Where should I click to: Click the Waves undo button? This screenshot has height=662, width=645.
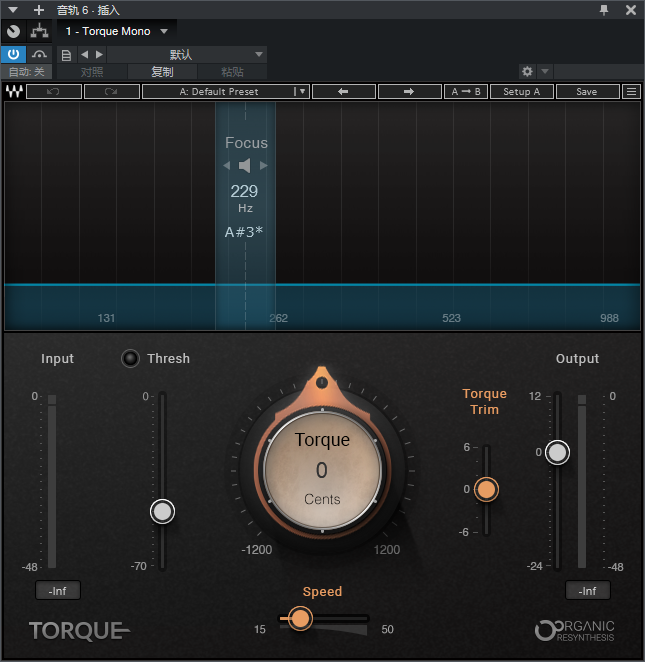[54, 92]
